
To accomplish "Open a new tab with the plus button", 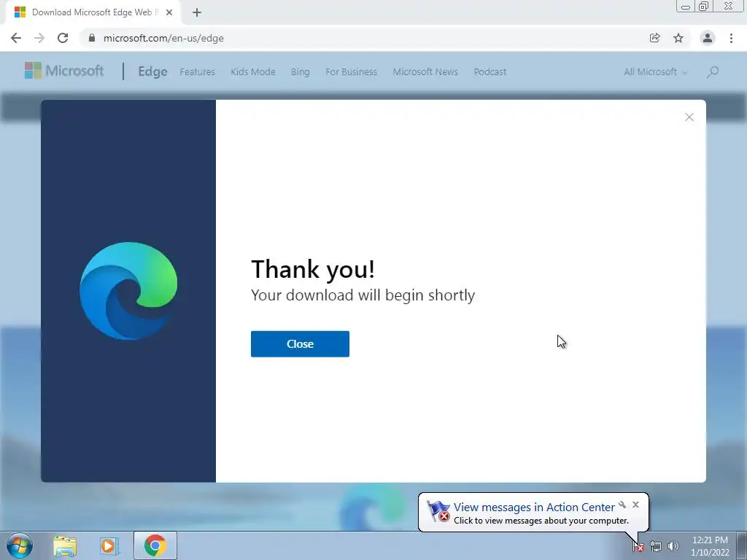I will (197, 12).
